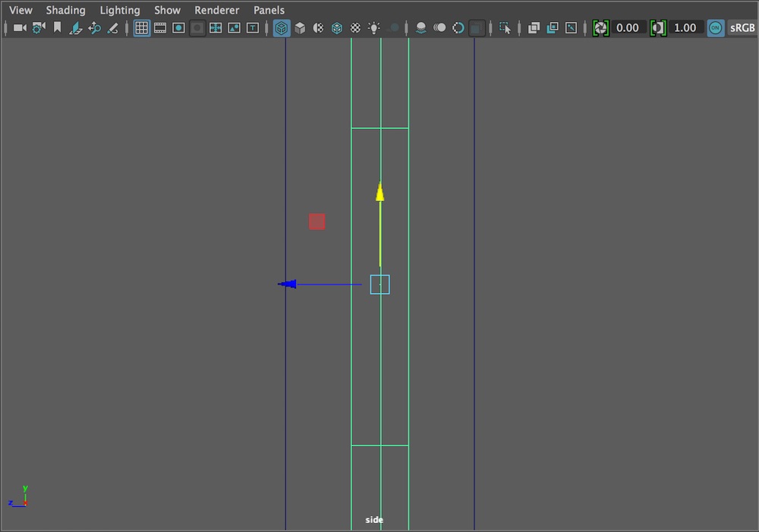Click the camera Bookmarks icon
The width and height of the screenshot is (759, 532).
click(57, 28)
